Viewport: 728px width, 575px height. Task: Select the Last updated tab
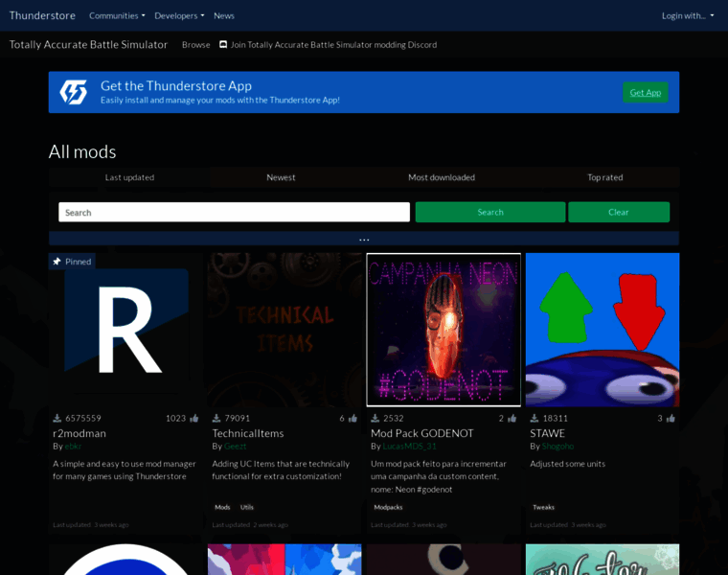pos(129,177)
